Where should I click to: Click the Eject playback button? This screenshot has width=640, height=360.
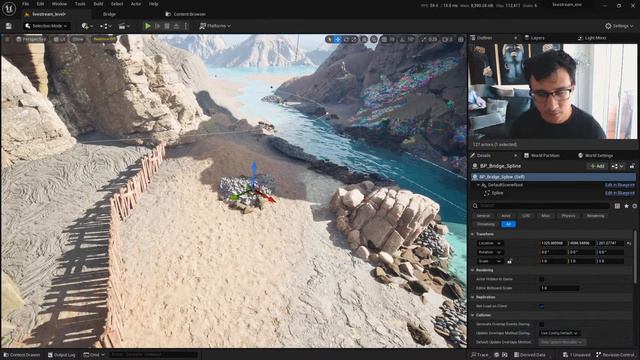click(x=176, y=26)
